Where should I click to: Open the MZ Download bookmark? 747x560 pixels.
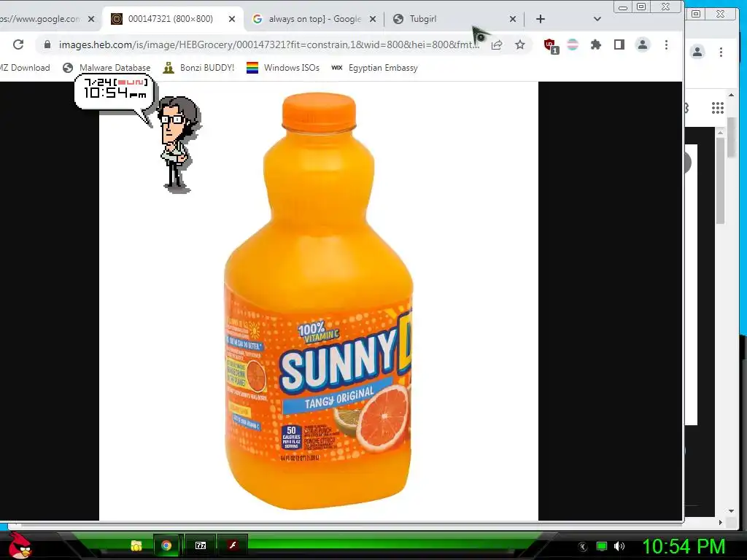[x=25, y=68]
